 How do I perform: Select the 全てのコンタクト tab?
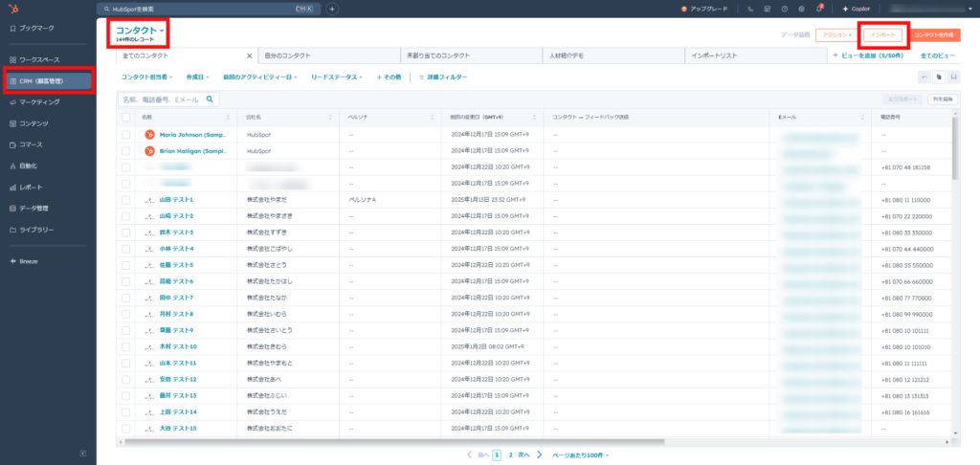click(x=187, y=55)
